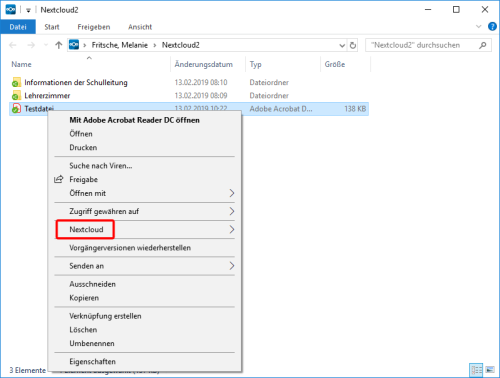Click the Lehrerzimmer folder icon
Screen dimensions: 500x378
click(16, 96)
